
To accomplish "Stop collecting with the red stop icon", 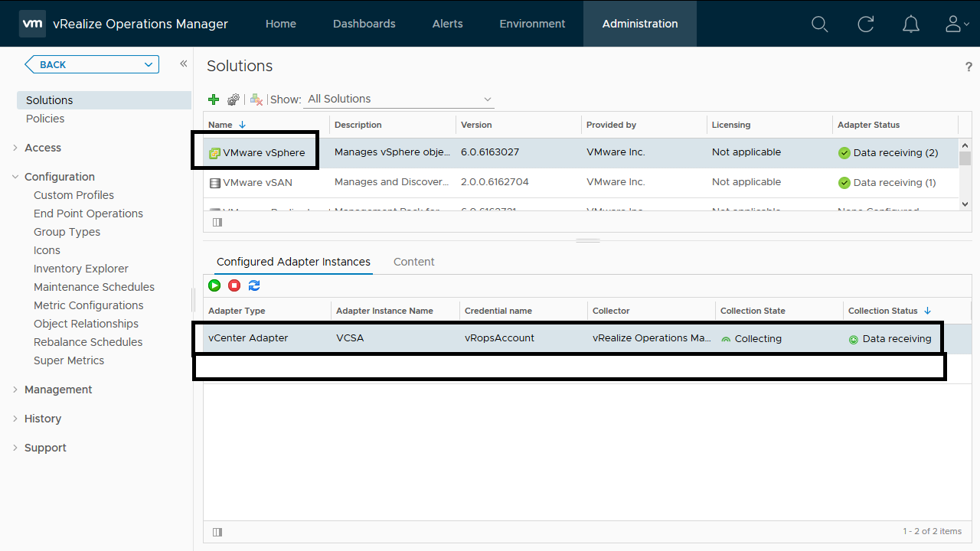I will (234, 285).
